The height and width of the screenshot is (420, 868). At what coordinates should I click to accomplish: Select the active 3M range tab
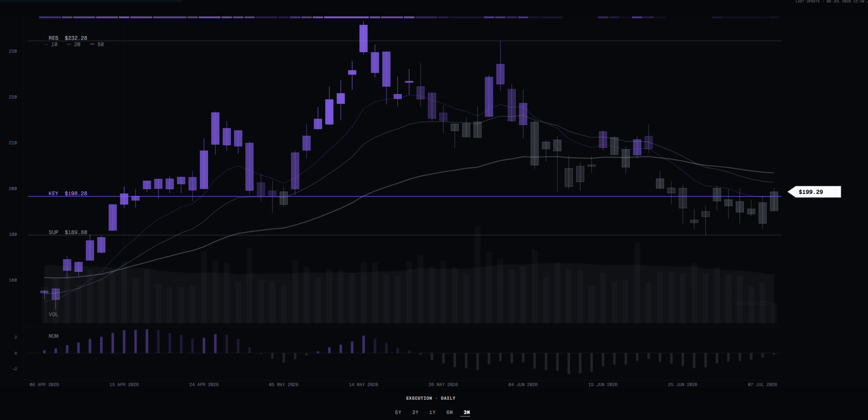(x=467, y=412)
